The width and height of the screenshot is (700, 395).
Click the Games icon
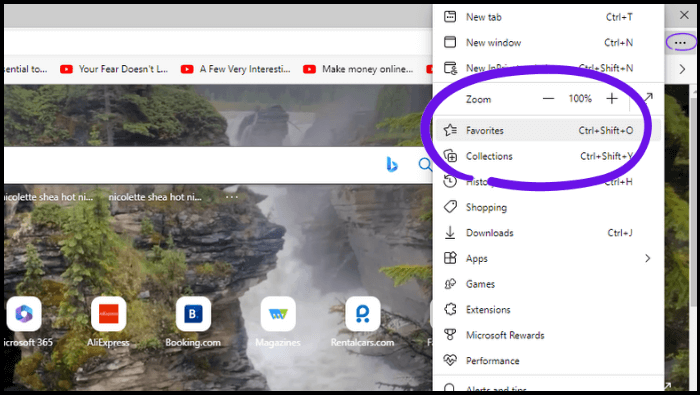click(x=450, y=284)
